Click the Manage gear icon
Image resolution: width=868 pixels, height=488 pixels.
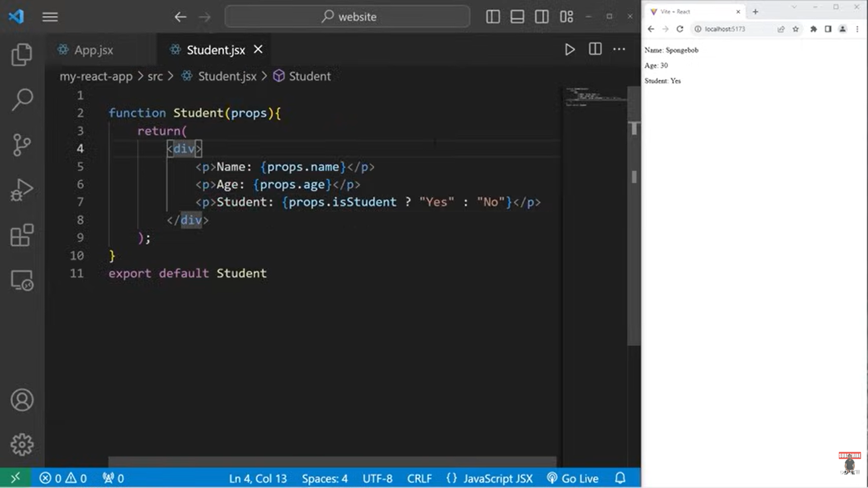pos(22,445)
